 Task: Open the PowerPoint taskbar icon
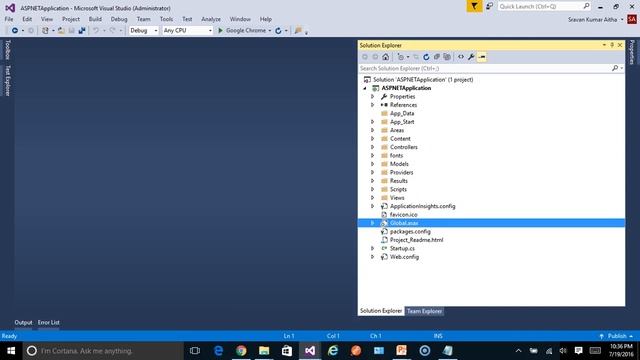tap(402, 351)
